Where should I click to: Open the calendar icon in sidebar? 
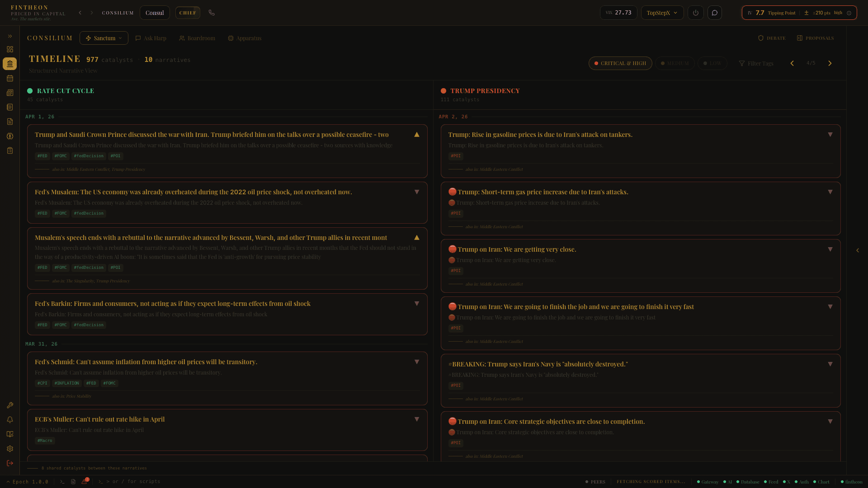coord(9,78)
